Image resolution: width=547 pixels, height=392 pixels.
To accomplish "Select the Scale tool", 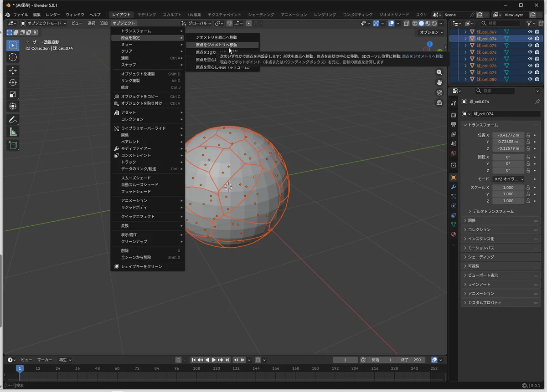I will pos(13,95).
